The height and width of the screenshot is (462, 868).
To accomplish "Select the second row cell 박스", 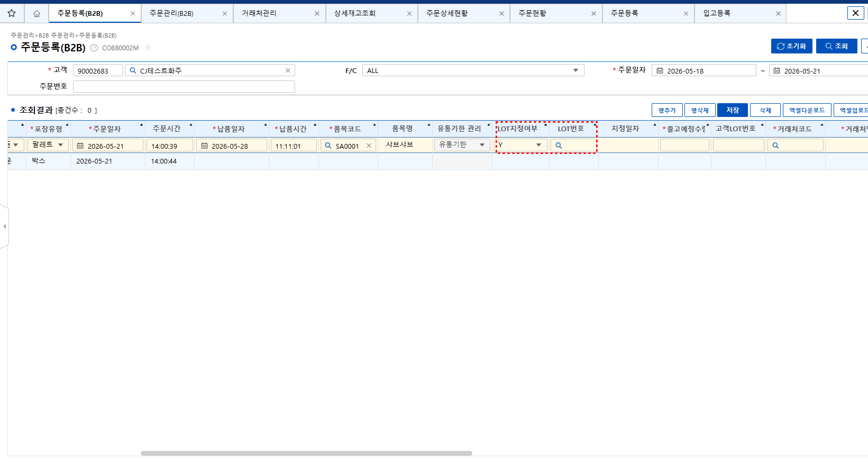I will (48, 161).
